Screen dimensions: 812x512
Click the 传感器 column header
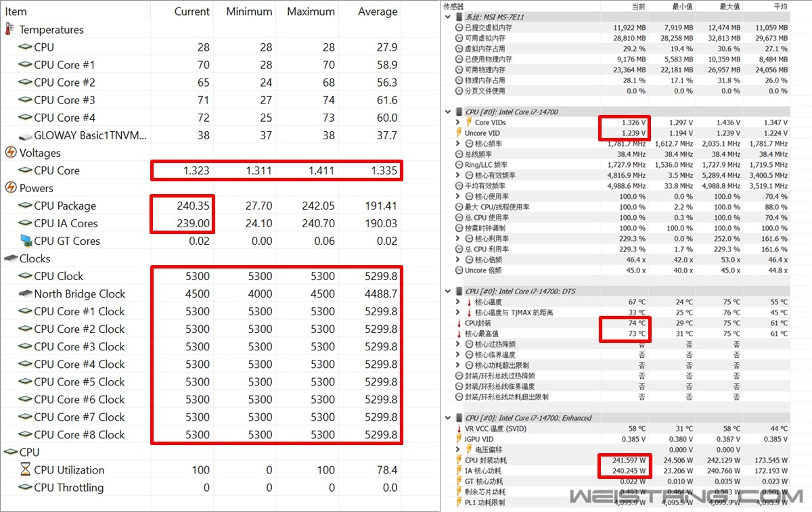[454, 6]
